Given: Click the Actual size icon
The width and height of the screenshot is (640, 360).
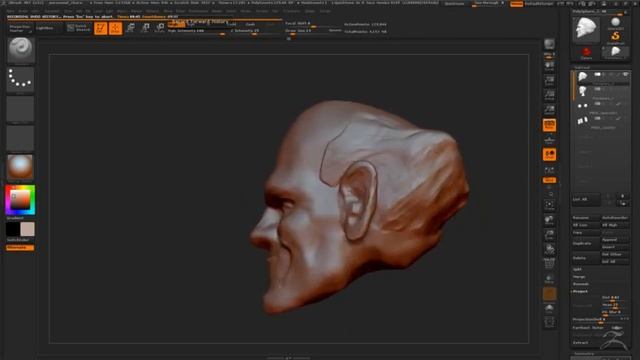Looking at the screenshot, I should [549, 96].
